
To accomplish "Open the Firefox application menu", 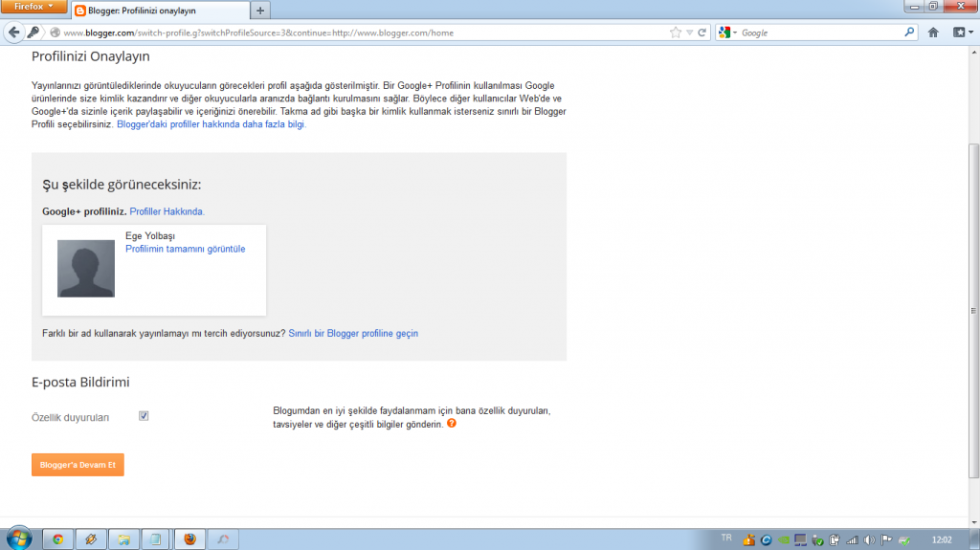I will click(x=33, y=7).
